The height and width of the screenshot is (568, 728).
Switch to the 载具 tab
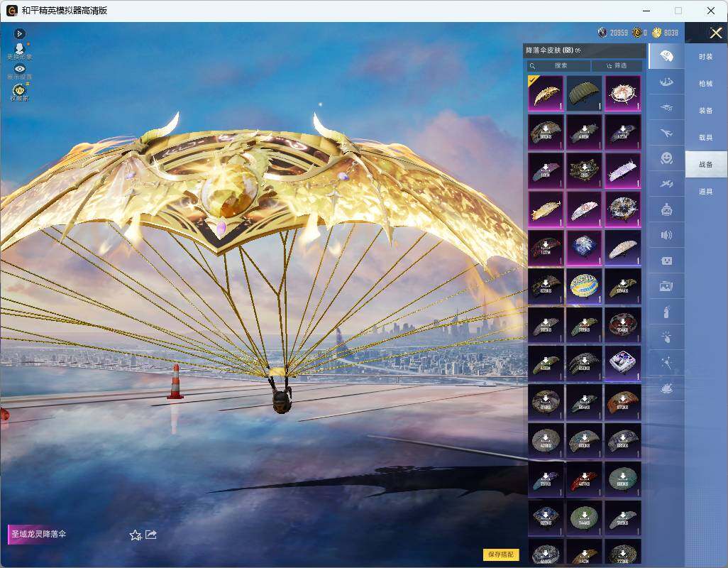pos(706,138)
